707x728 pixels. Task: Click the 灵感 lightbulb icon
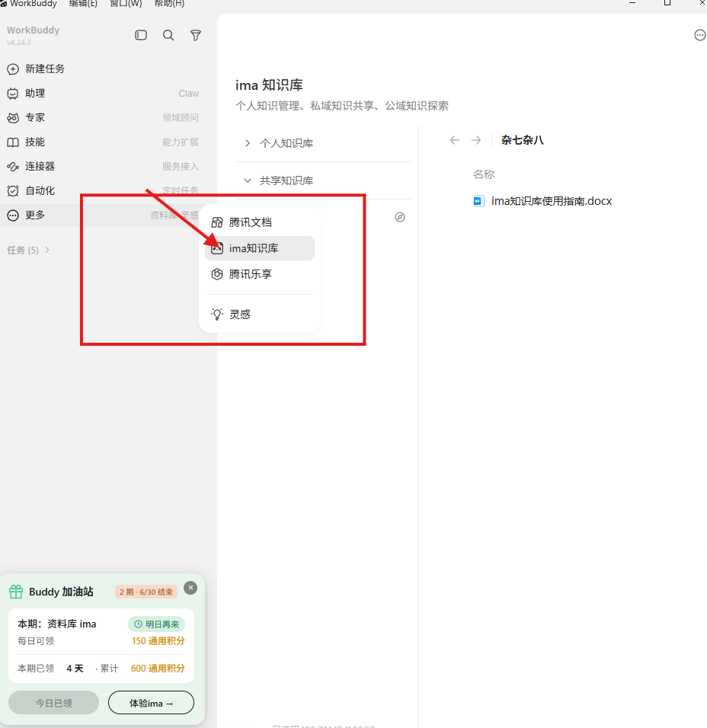click(x=217, y=315)
